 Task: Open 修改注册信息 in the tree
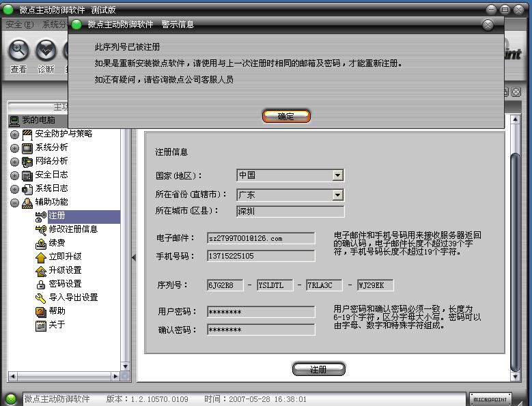pos(73,229)
